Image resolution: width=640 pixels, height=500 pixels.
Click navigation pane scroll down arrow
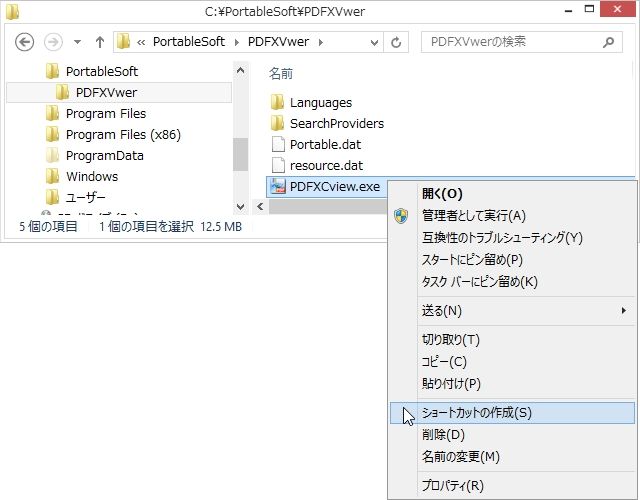(x=240, y=207)
